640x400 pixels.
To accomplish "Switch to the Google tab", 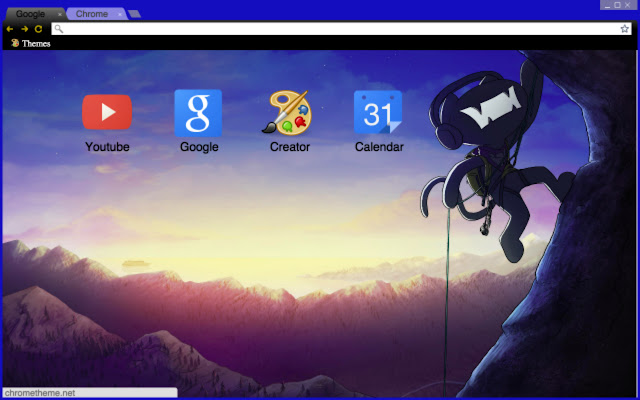I will [35, 14].
